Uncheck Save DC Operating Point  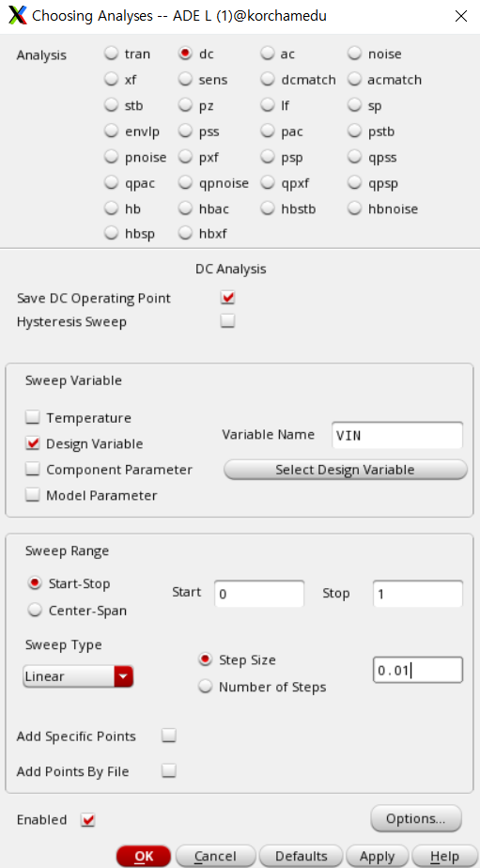click(227, 298)
